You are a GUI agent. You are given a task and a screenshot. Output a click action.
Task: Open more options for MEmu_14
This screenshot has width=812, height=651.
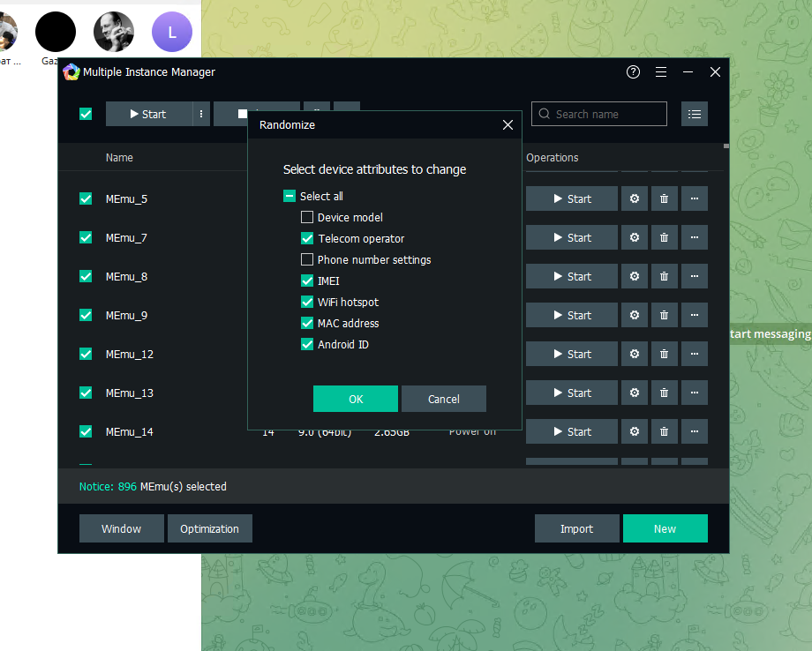point(695,431)
